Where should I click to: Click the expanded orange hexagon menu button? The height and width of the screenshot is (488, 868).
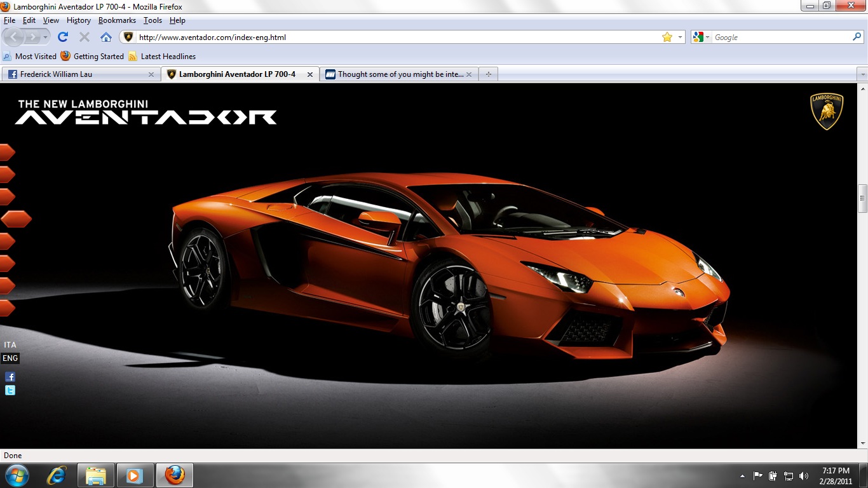pos(16,219)
